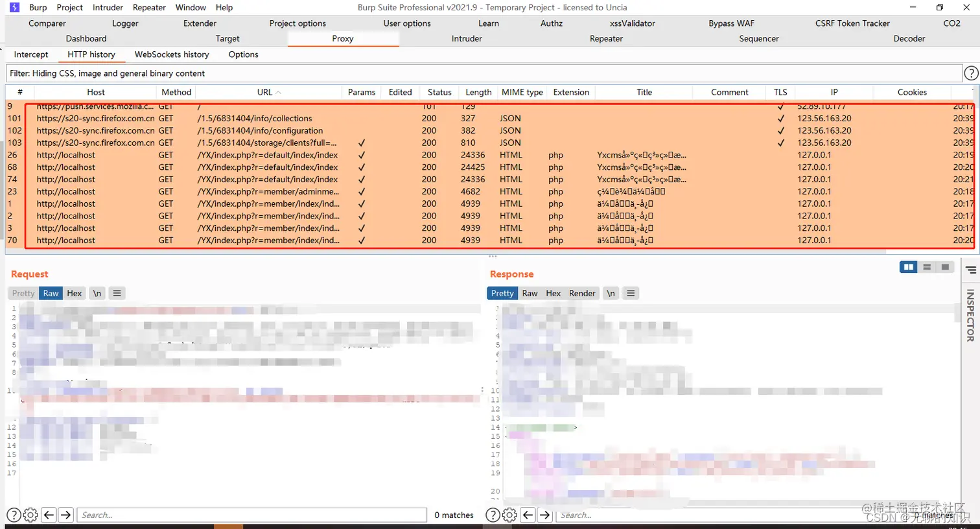Image resolution: width=980 pixels, height=529 pixels.
Task: Switch to the Sequencer tab
Action: tap(759, 39)
